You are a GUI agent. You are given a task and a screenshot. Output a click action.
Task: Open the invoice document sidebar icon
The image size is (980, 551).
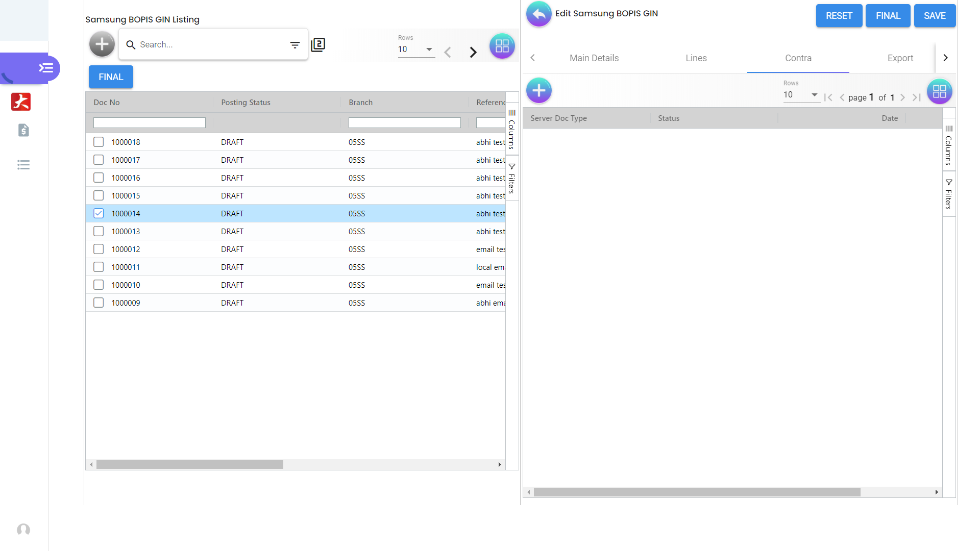click(23, 130)
